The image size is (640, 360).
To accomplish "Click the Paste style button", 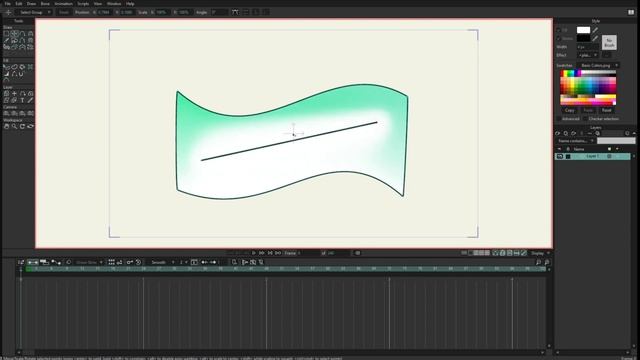I will [588, 110].
